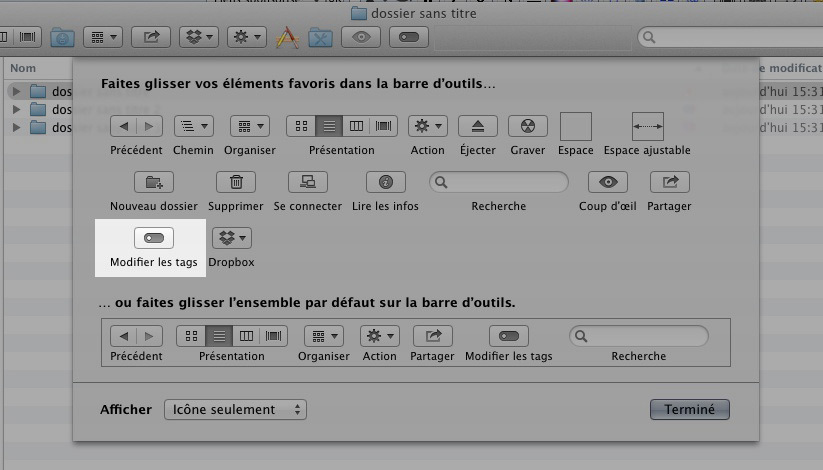Click the back arrow in the default toolbar set
Viewport: 823px width, 470px height.
[x=123, y=336]
